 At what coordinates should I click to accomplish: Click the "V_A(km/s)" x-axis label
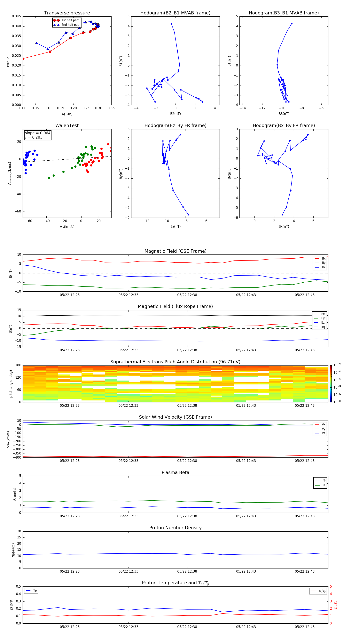click(67, 227)
